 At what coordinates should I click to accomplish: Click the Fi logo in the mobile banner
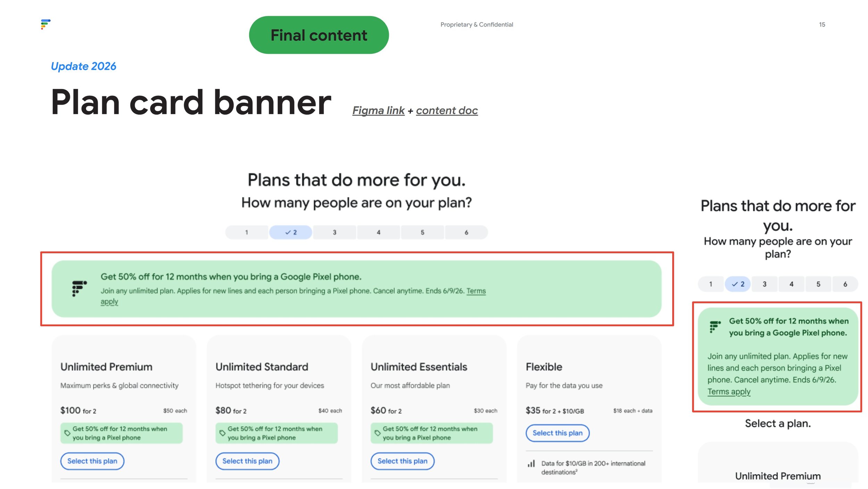pos(715,327)
